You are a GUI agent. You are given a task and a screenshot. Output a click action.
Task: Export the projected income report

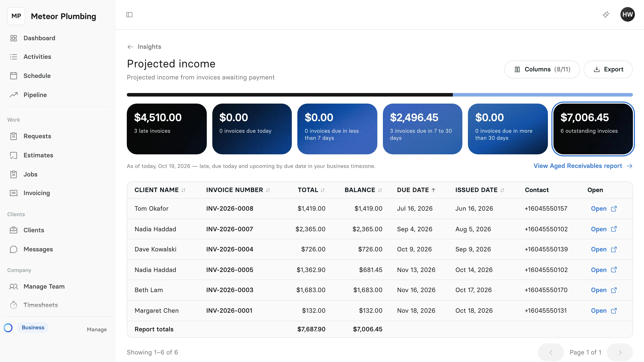pyautogui.click(x=608, y=69)
